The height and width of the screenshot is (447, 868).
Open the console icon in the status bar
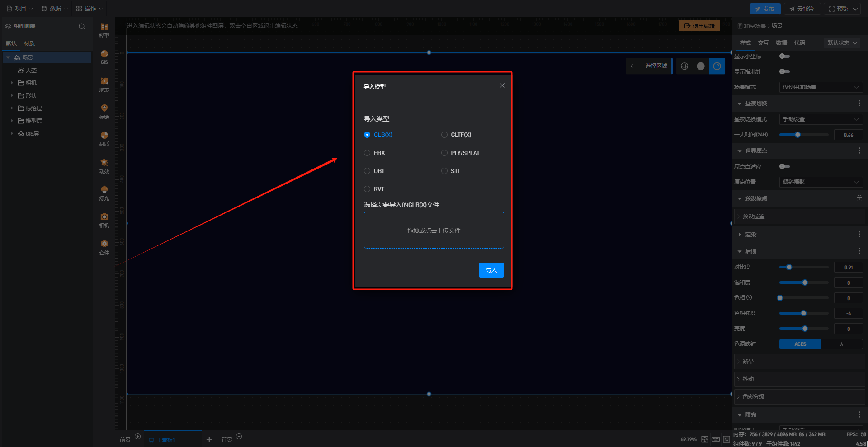pos(726,439)
